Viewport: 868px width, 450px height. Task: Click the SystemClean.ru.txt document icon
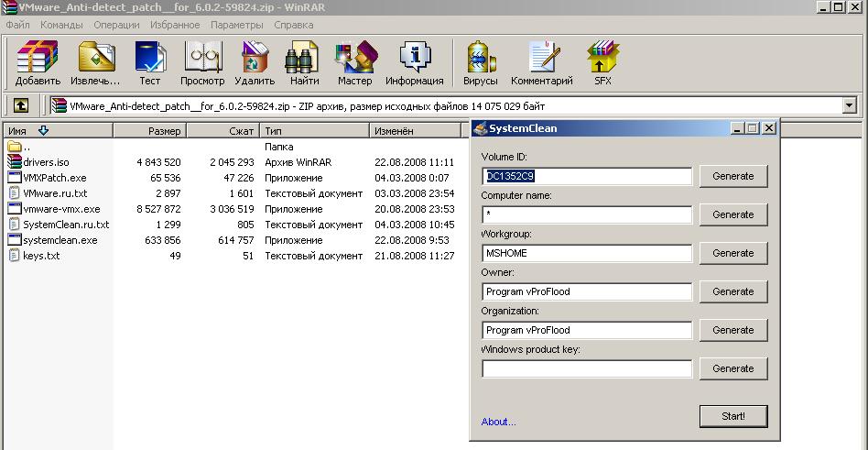point(15,224)
